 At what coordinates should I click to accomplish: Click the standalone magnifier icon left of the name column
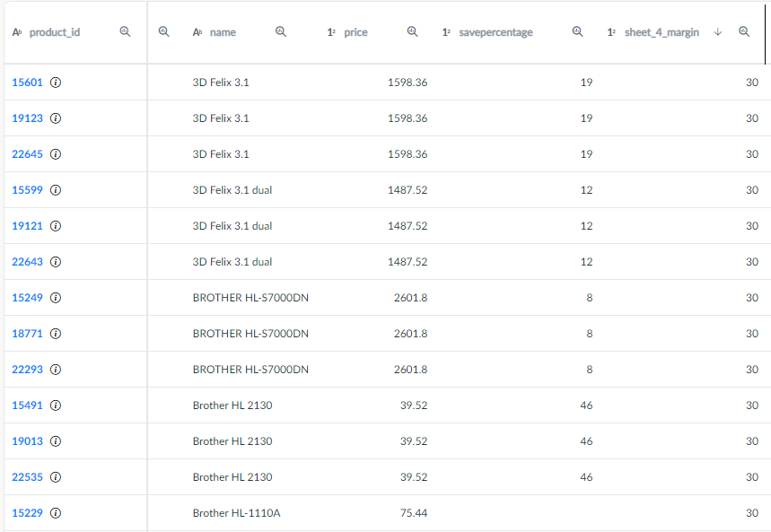click(x=163, y=31)
